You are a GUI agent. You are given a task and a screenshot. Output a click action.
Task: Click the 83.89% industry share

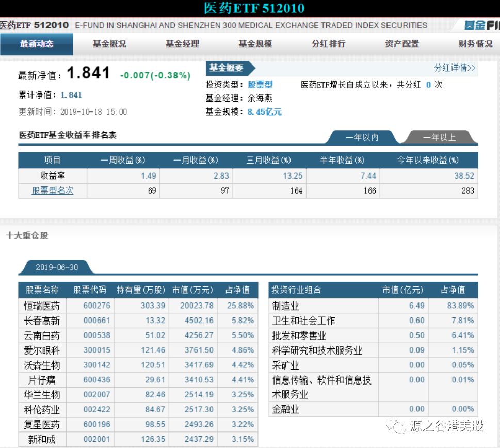tap(460, 306)
